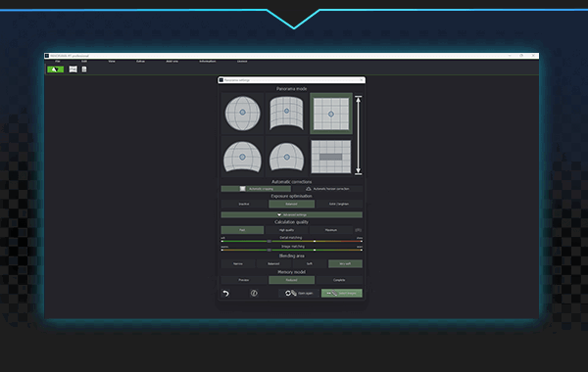The height and width of the screenshot is (372, 588).
Task: Close the Panorama settings dialog
Action: [361, 80]
